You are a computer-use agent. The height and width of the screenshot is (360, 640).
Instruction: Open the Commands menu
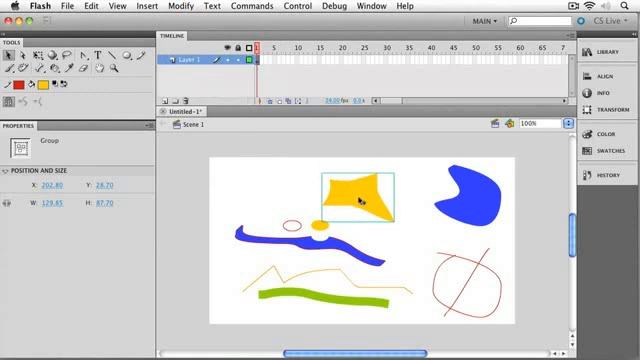coord(252,6)
